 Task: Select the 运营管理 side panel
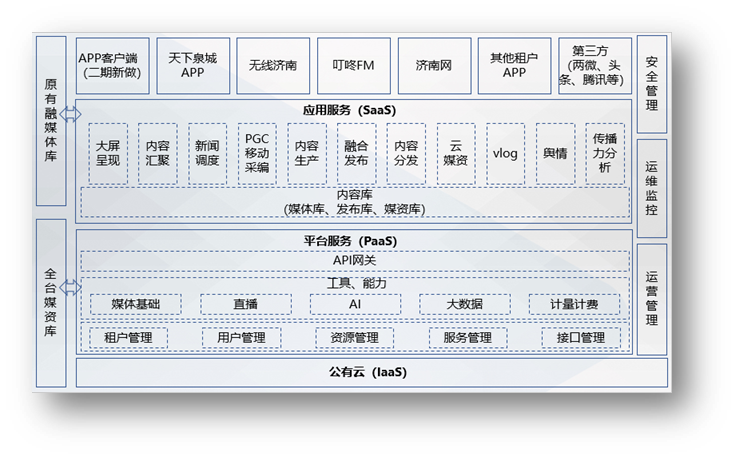click(652, 298)
